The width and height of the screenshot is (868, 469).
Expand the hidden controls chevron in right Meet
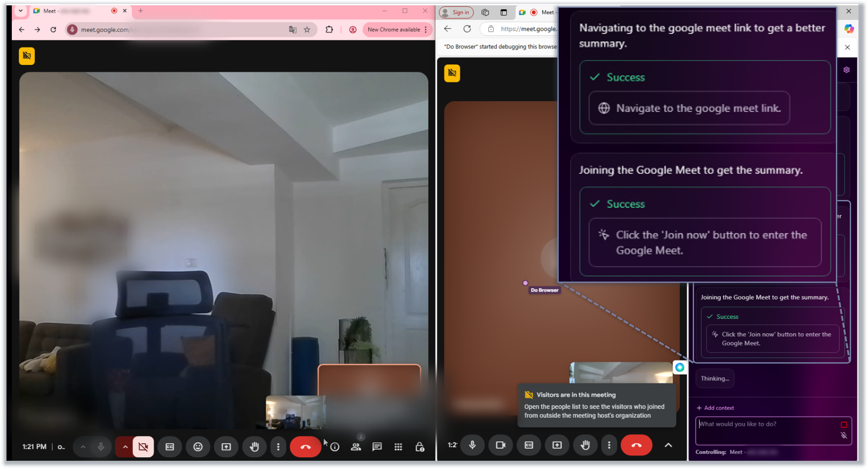point(668,445)
